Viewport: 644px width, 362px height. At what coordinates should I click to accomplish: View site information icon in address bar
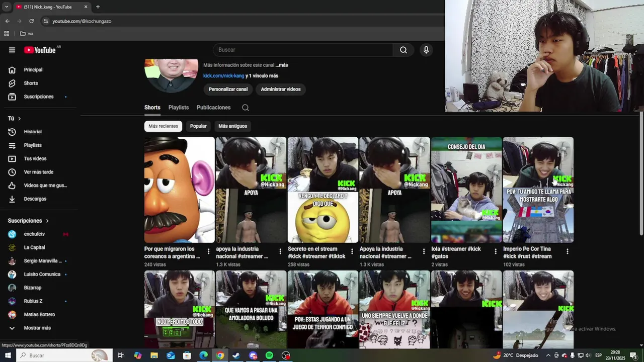pos(46,21)
